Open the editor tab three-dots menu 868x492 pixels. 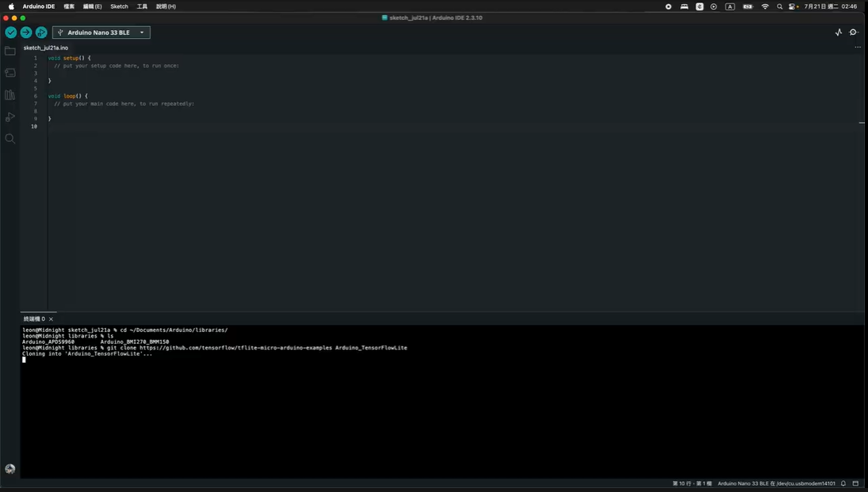point(858,47)
